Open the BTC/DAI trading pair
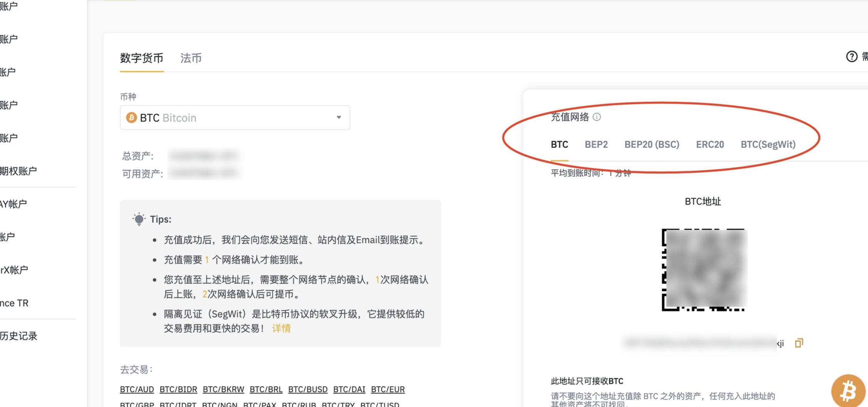The image size is (868, 407). pyautogui.click(x=349, y=389)
